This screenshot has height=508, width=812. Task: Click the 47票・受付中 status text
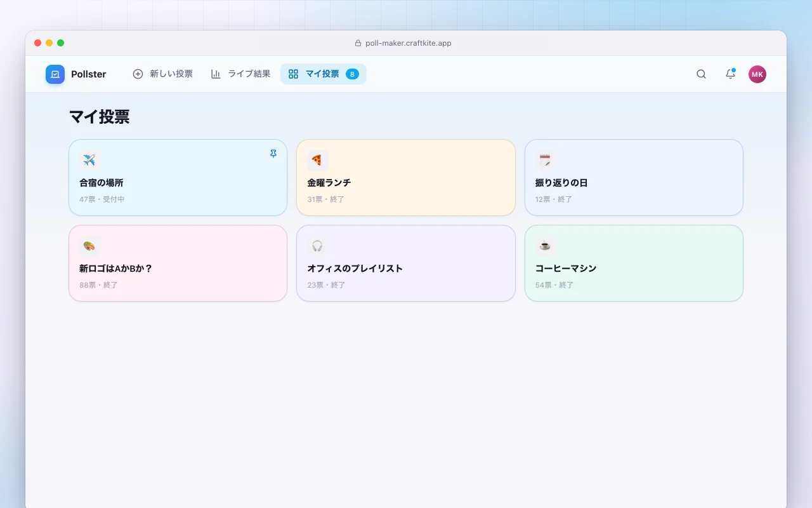[x=102, y=199]
